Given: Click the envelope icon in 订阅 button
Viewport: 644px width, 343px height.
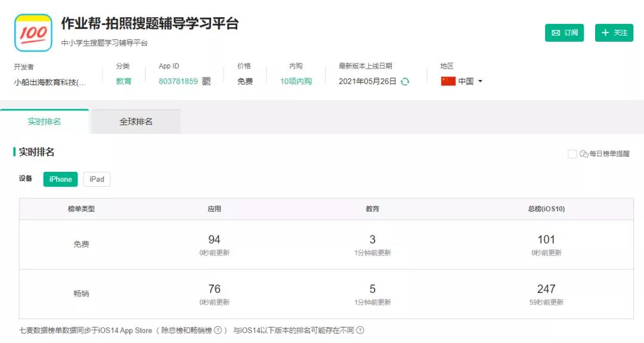Looking at the screenshot, I should point(556,33).
